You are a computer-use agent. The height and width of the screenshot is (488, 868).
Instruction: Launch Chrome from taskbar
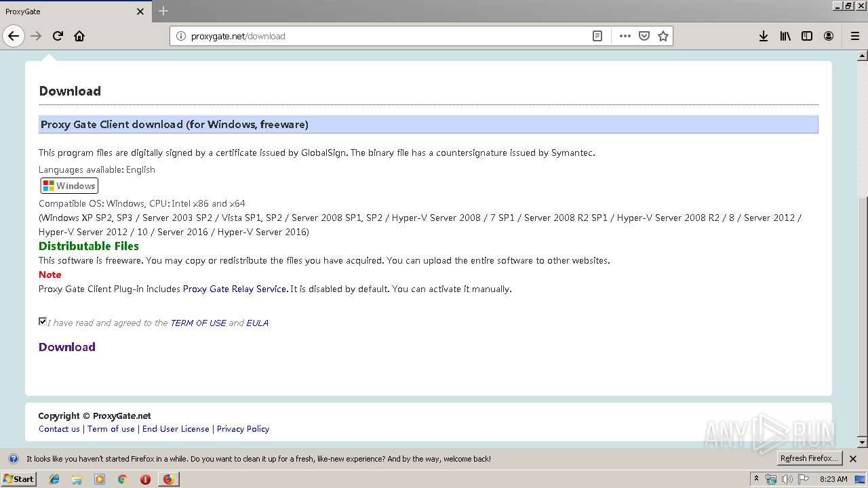pyautogui.click(x=122, y=479)
